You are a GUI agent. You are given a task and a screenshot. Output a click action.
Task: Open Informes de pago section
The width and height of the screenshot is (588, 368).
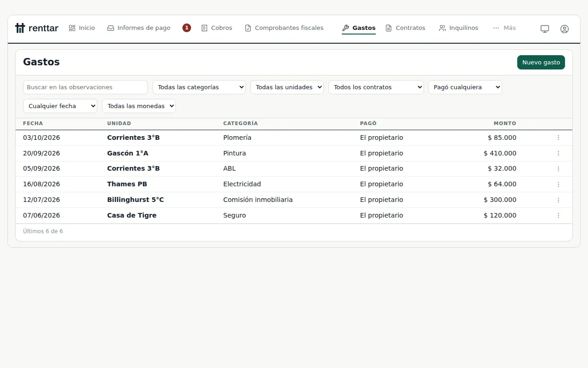(x=139, y=28)
